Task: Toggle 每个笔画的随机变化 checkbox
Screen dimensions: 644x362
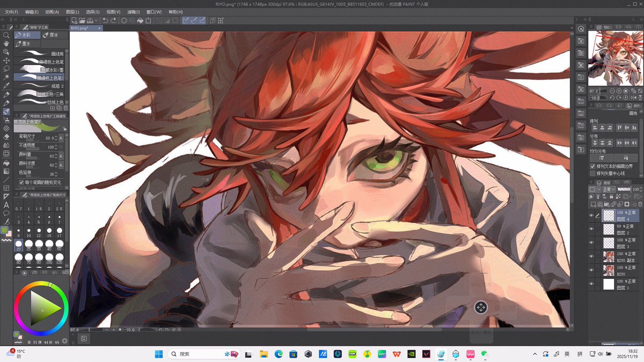Action: (x=21, y=182)
